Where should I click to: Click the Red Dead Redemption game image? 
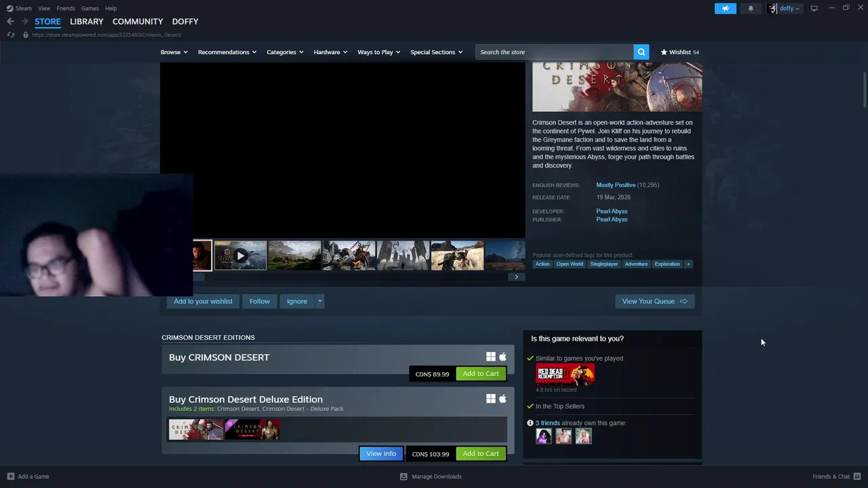pos(565,375)
